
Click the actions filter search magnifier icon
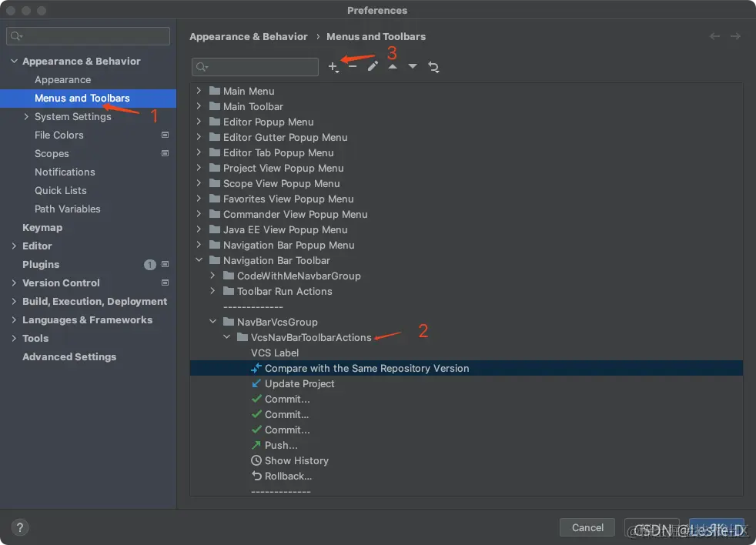click(x=202, y=66)
